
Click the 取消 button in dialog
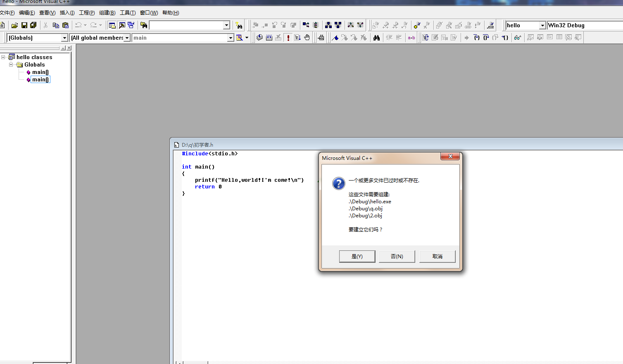coord(437,256)
